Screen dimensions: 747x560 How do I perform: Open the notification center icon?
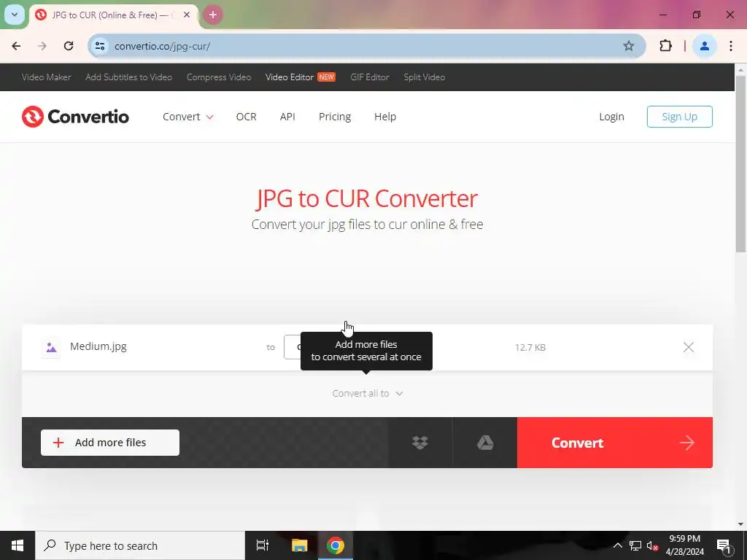pos(724,545)
